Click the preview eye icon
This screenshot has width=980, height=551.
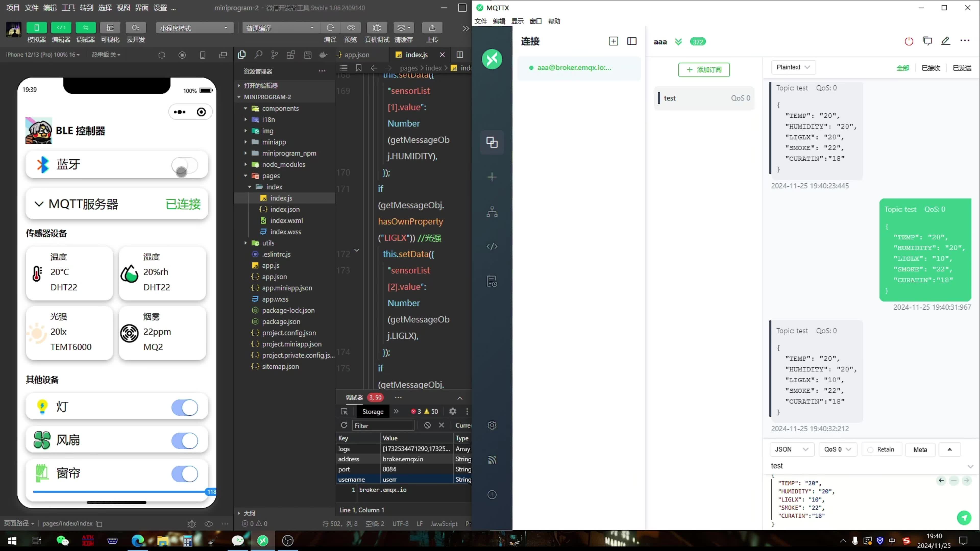tap(351, 27)
